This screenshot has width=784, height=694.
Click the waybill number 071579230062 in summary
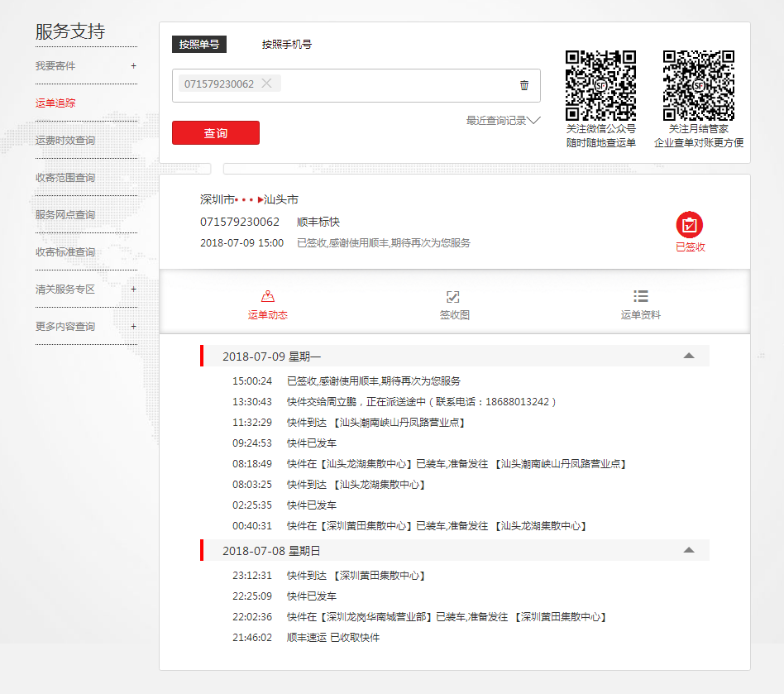(240, 222)
